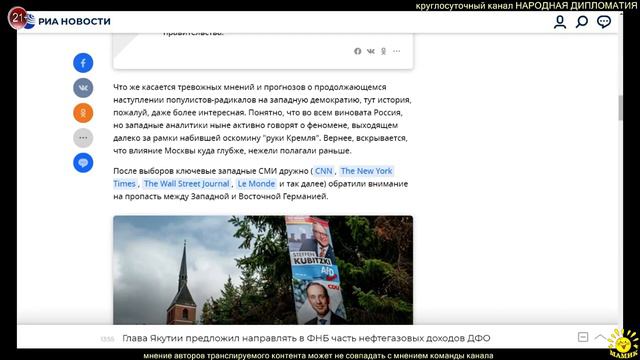Click the red 21 channel badge
Image resolution: width=640 pixels, height=360 pixels.
(17, 18)
